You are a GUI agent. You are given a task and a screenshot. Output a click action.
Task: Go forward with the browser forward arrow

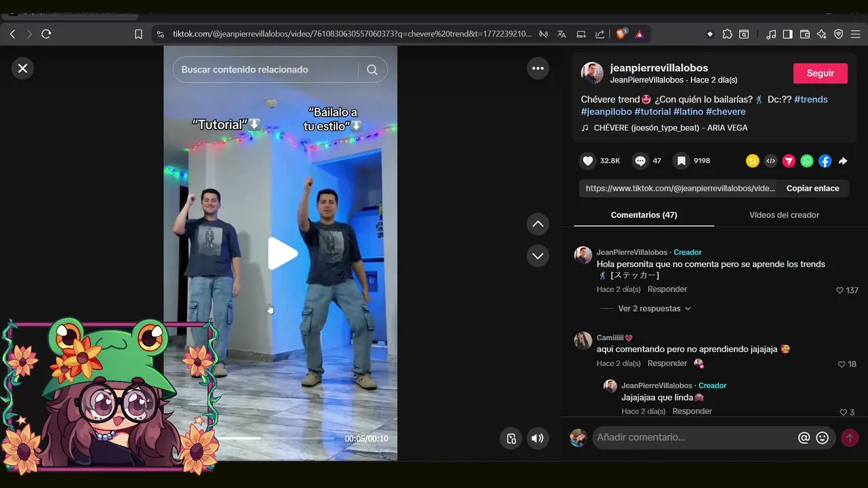[x=29, y=34]
